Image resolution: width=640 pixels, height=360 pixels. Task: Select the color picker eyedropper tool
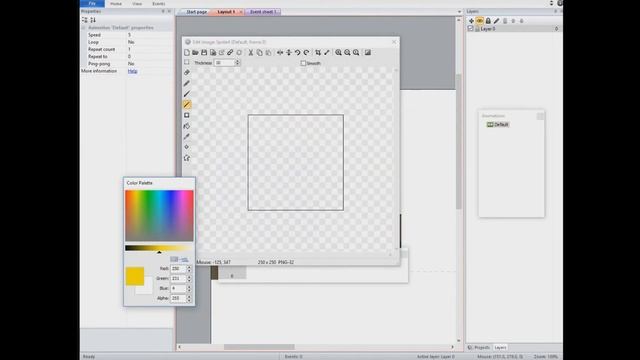[187, 136]
